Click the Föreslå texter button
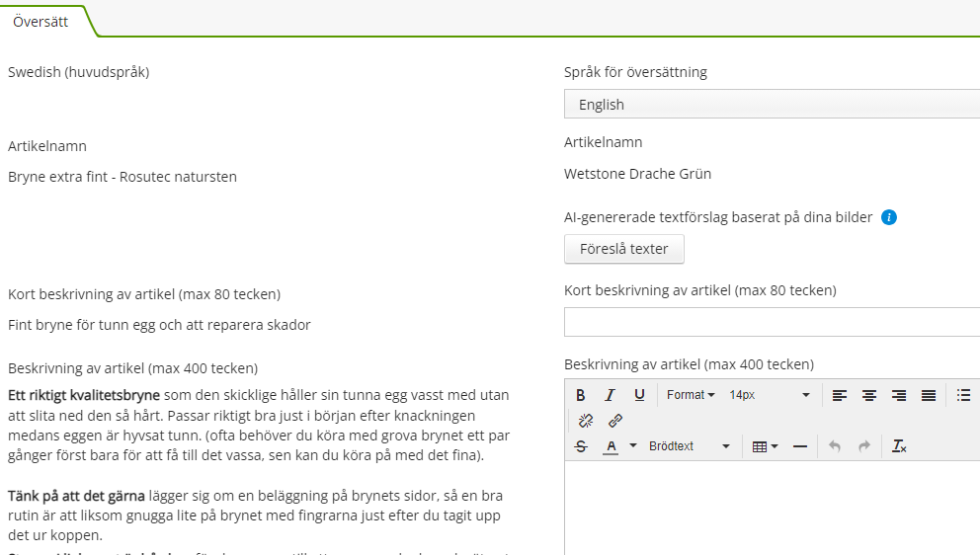The width and height of the screenshot is (980, 555). point(623,249)
